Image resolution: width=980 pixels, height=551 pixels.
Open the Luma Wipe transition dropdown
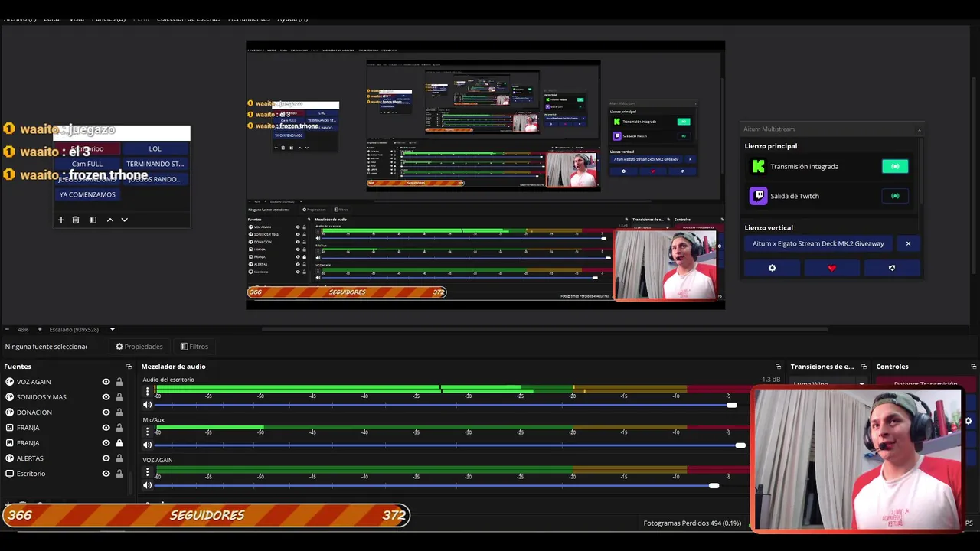(x=829, y=384)
